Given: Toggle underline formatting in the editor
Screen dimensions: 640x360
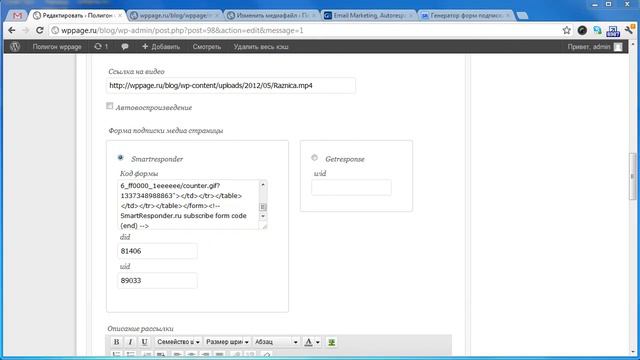Looking at the screenshot, I should coord(144,342).
